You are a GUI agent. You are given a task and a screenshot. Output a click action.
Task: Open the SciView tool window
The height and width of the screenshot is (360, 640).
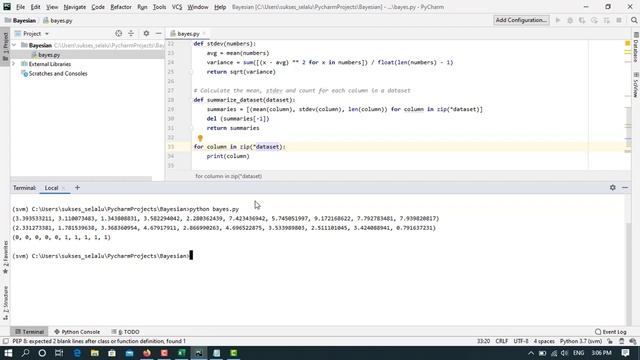pyautogui.click(x=636, y=85)
